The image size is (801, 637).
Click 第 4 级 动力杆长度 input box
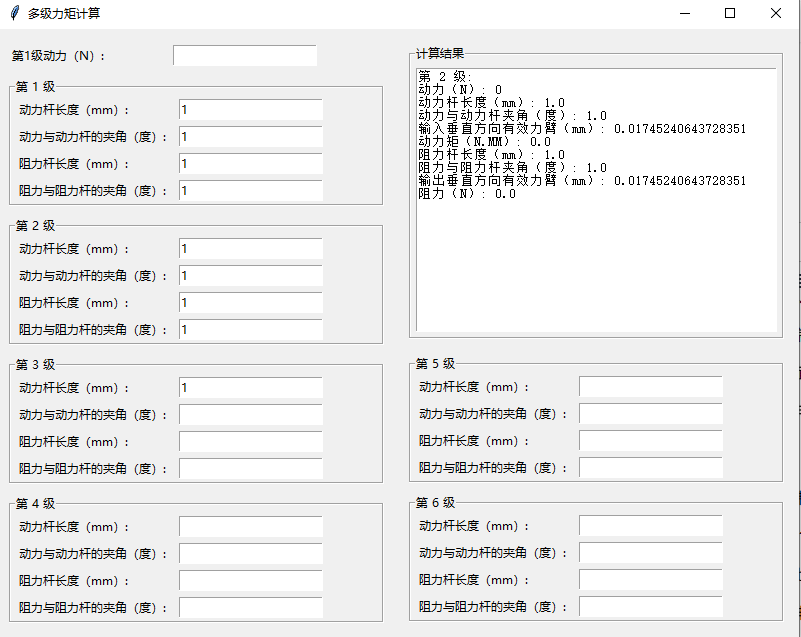click(x=251, y=527)
